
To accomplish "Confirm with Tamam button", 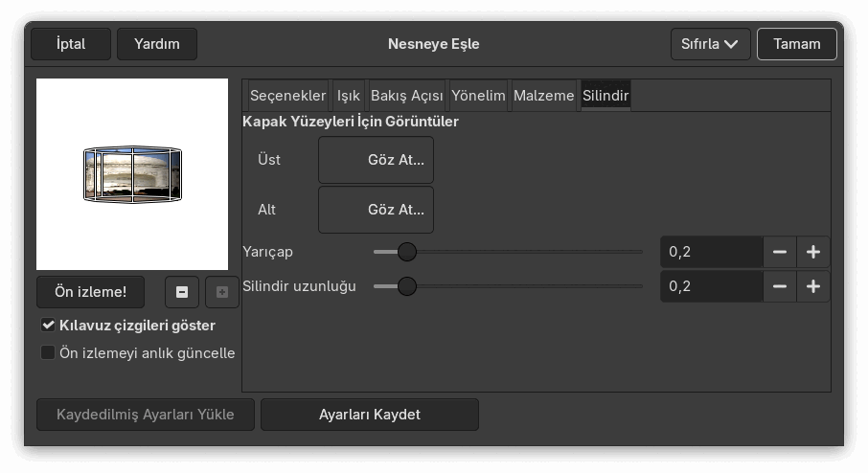I will (x=796, y=44).
